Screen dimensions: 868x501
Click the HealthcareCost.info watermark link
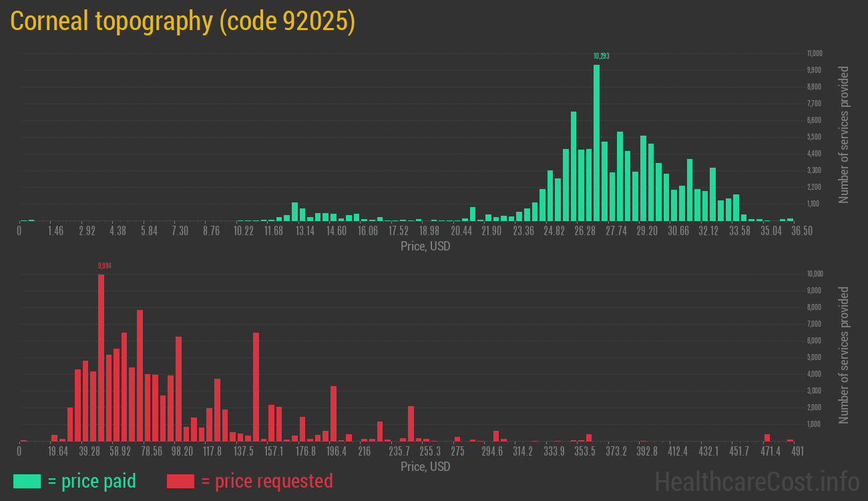pos(756,481)
